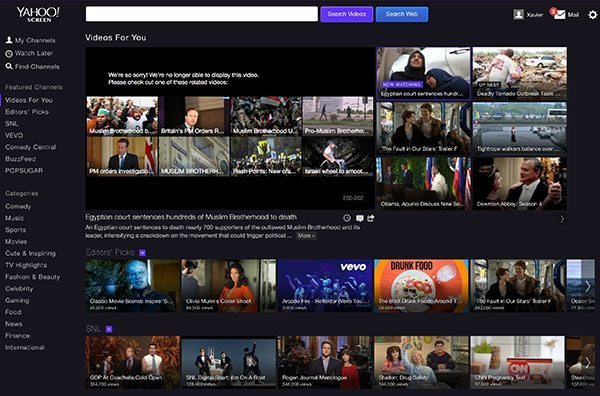Select Editors' Picks in sidebar
Image resolution: width=600 pixels, height=396 pixels.
pyautogui.click(x=27, y=112)
